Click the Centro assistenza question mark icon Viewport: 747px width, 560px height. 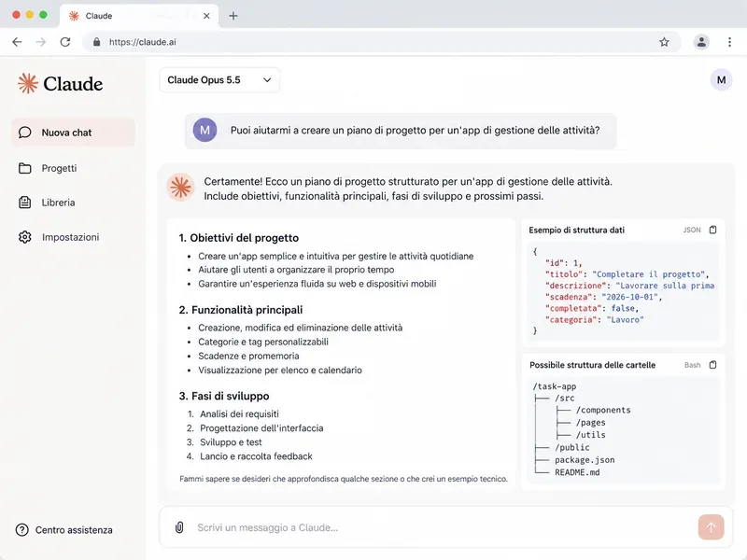(x=21, y=529)
